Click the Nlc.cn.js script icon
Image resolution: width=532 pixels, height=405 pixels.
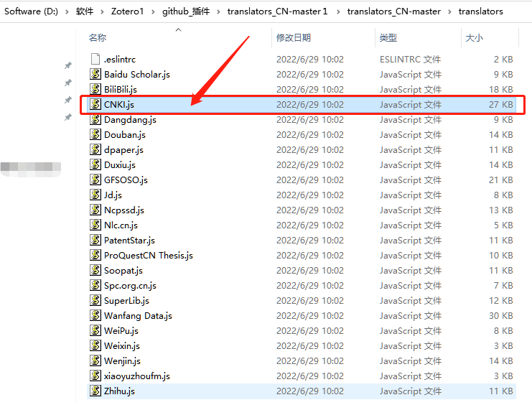[95, 225]
